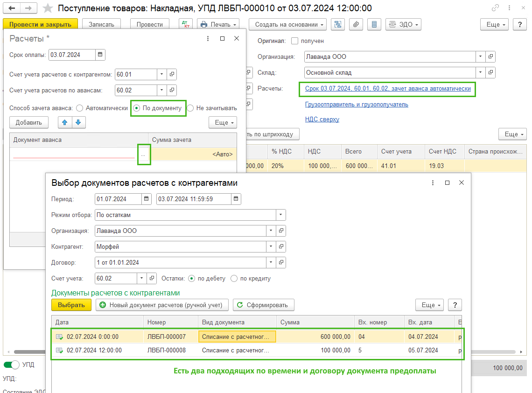Image resolution: width=532 pixels, height=393 pixels.
Task: Choose Остатки по кредиту radio
Action: point(234,278)
